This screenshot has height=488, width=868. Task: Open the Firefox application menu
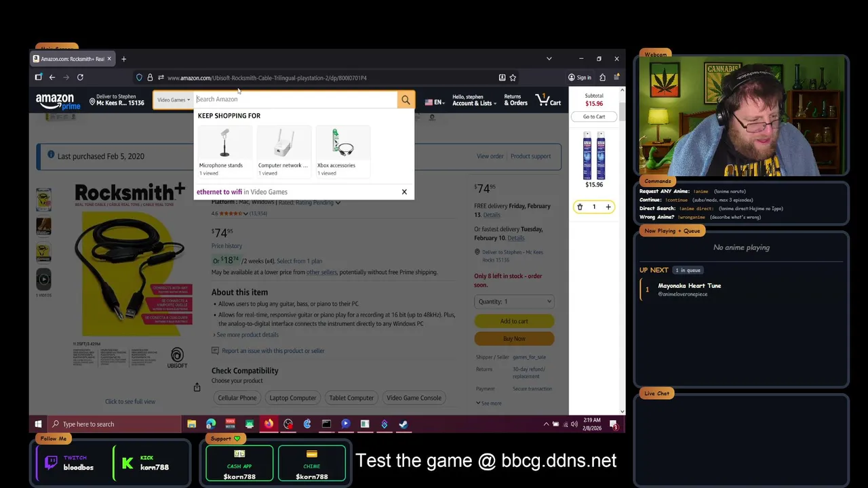coord(616,77)
